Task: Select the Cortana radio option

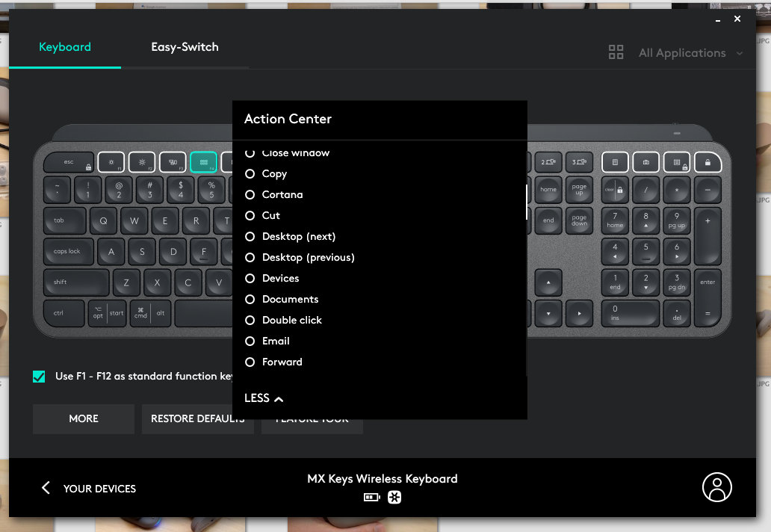Action: pos(250,195)
